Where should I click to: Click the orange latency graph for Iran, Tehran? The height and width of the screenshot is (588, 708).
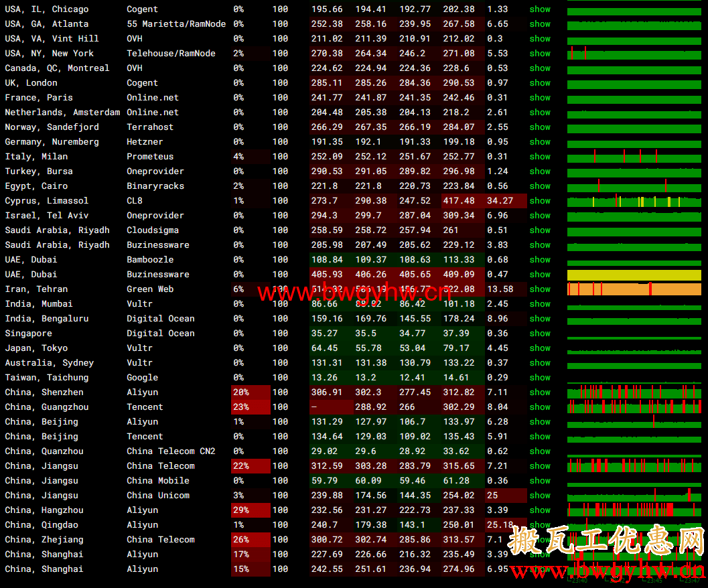tap(634, 289)
